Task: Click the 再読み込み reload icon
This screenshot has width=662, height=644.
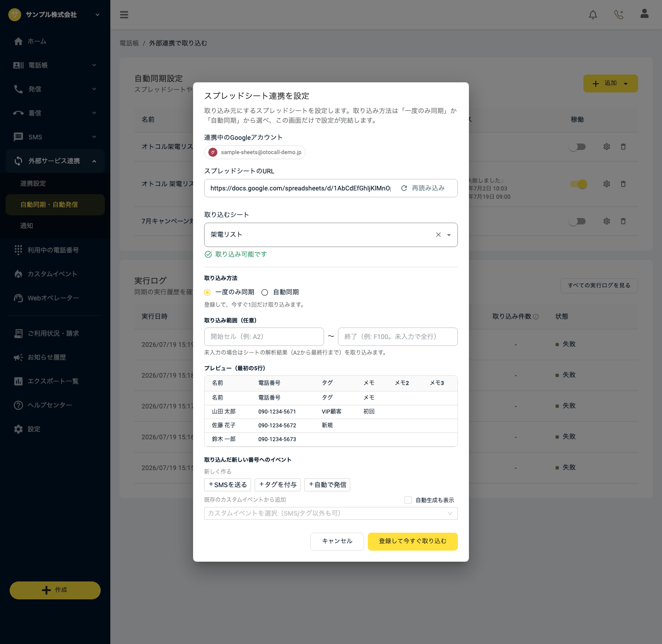Action: click(404, 188)
